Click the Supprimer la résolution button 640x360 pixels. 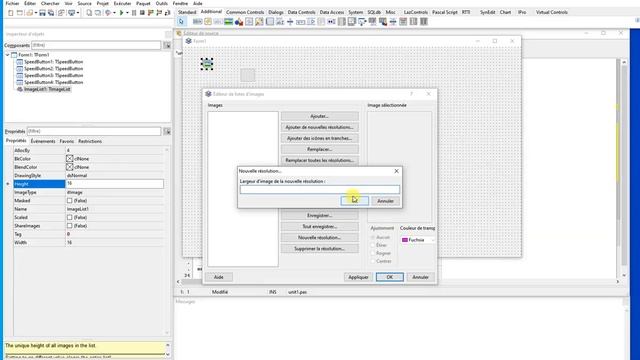pyautogui.click(x=320, y=249)
